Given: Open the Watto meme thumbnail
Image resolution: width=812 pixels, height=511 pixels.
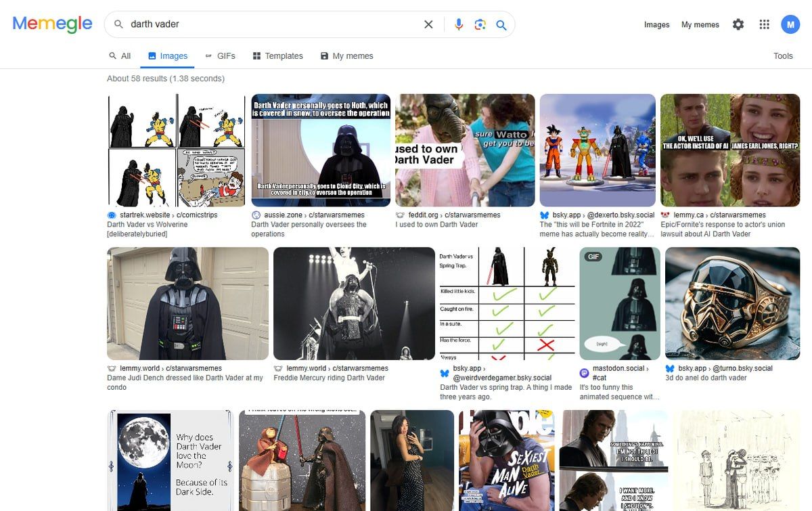Looking at the screenshot, I should [x=465, y=150].
